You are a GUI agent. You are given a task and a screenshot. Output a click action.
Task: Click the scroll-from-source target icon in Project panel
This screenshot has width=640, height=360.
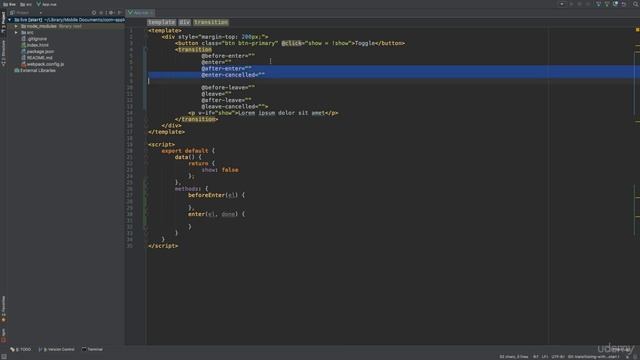point(94,13)
